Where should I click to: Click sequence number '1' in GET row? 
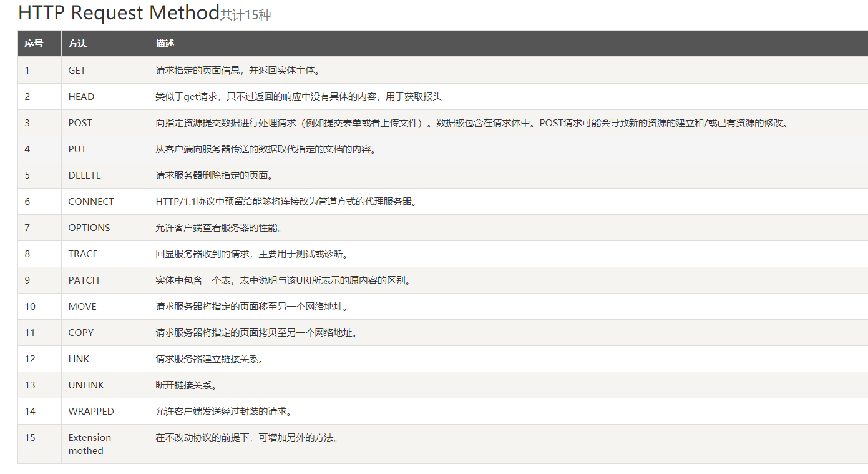click(x=27, y=71)
